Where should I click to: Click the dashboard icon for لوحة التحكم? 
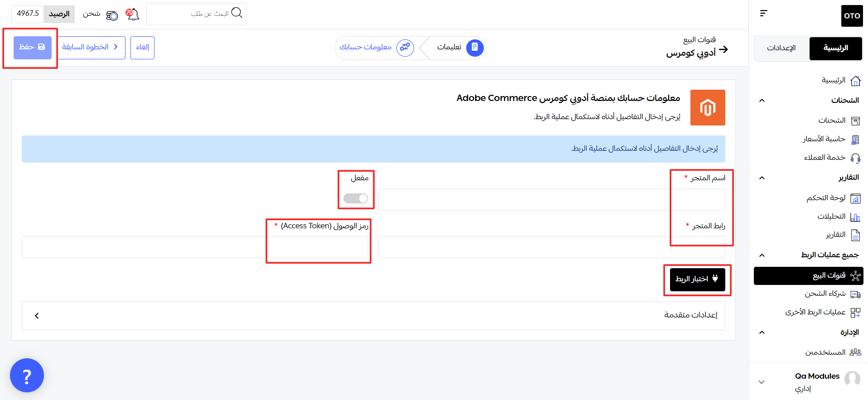tap(855, 198)
